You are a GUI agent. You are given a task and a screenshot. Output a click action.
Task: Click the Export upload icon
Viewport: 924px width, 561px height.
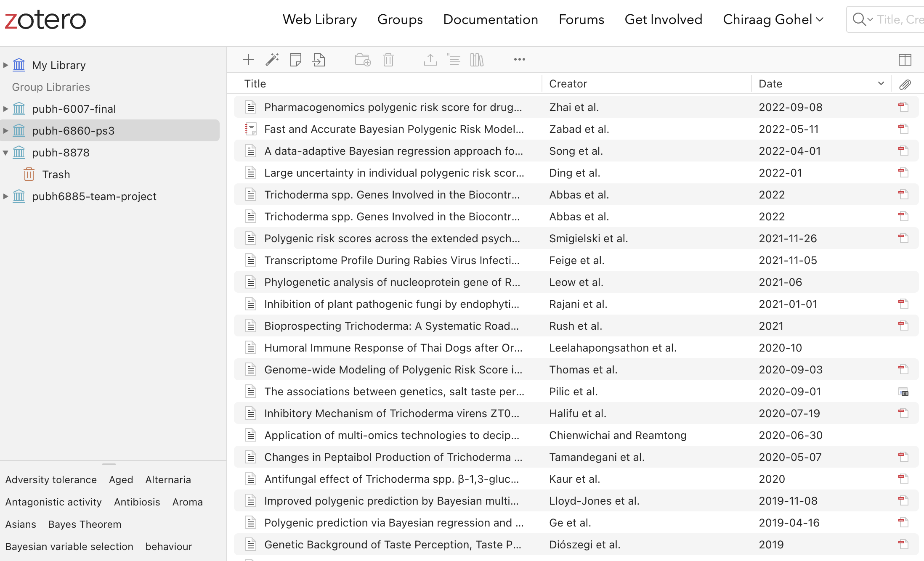(x=430, y=59)
